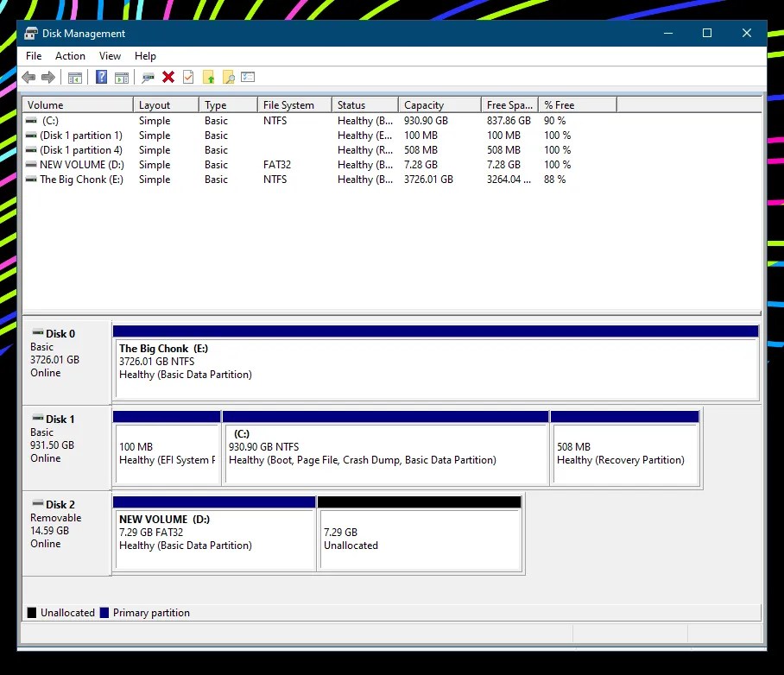The height and width of the screenshot is (675, 784).
Task: Select The Big Chonk (E:) list row name
Action: [81, 179]
